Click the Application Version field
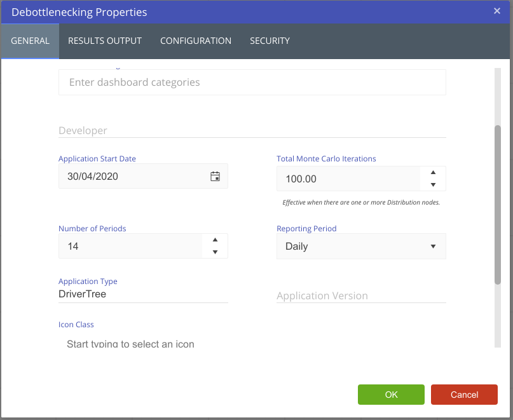The width and height of the screenshot is (513, 420). [x=360, y=296]
